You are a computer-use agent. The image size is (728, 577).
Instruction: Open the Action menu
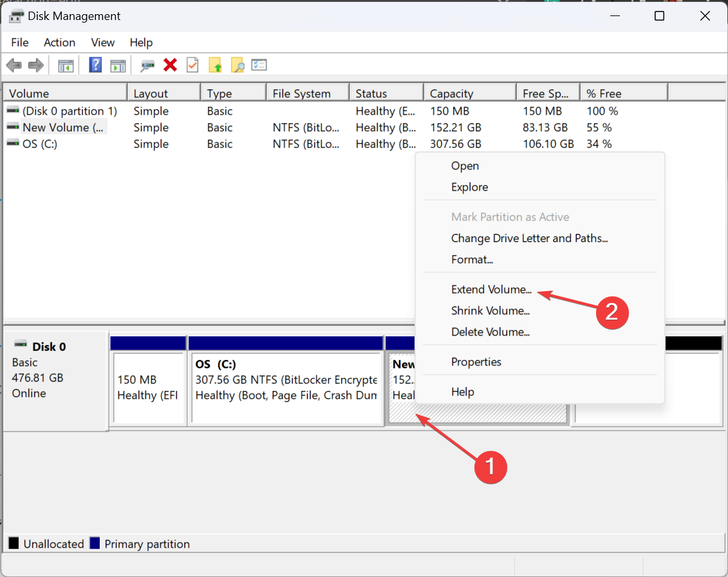(x=59, y=43)
